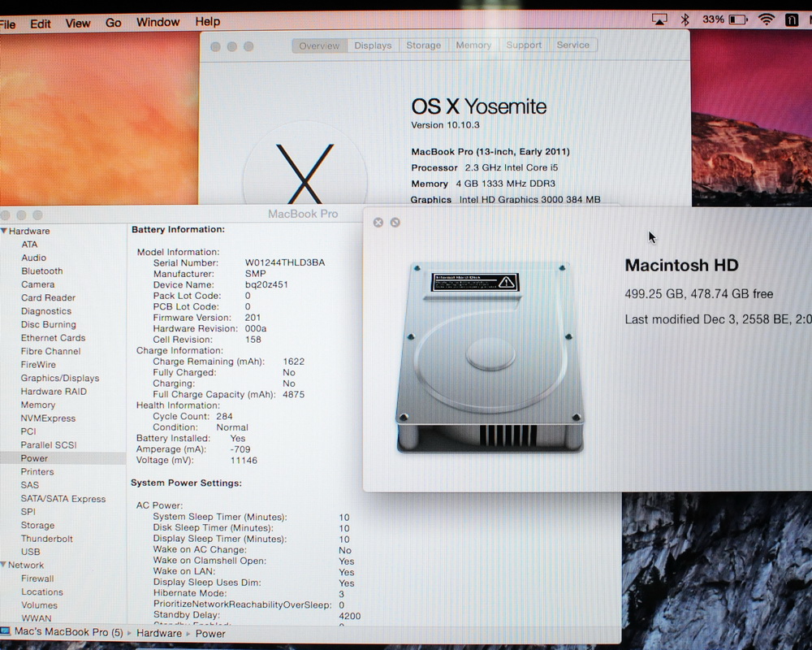
Task: Select Camera in the sidebar
Action: (x=38, y=284)
